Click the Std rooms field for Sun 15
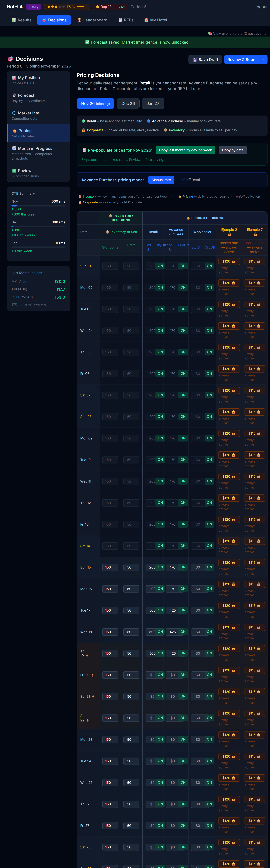Screen dimensions: 270x868 tap(110, 567)
